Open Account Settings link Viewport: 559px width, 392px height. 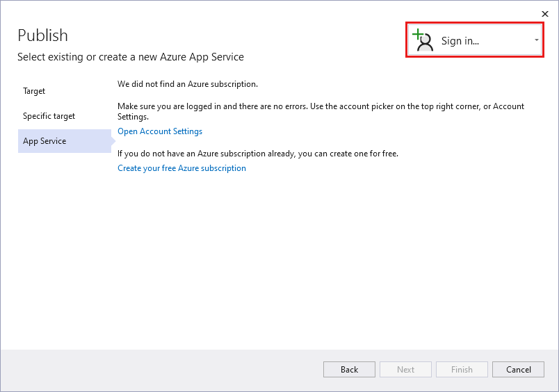coord(160,131)
